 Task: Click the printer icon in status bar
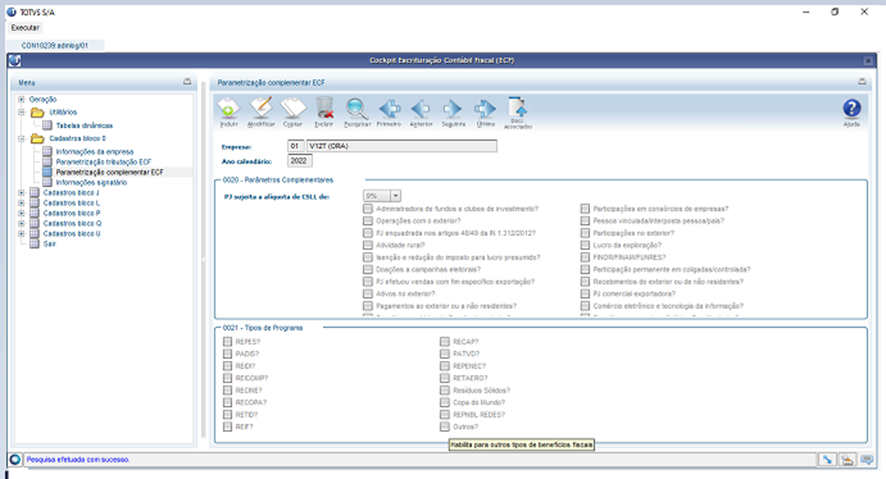[x=847, y=460]
